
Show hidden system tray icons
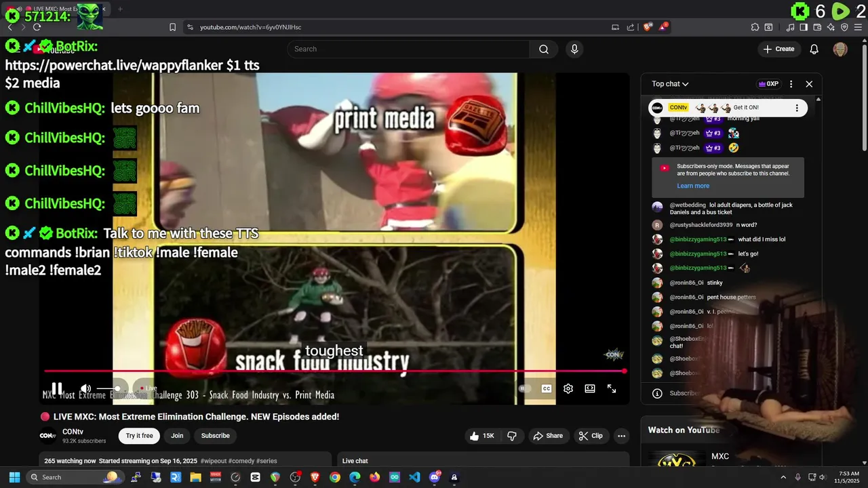(785, 477)
